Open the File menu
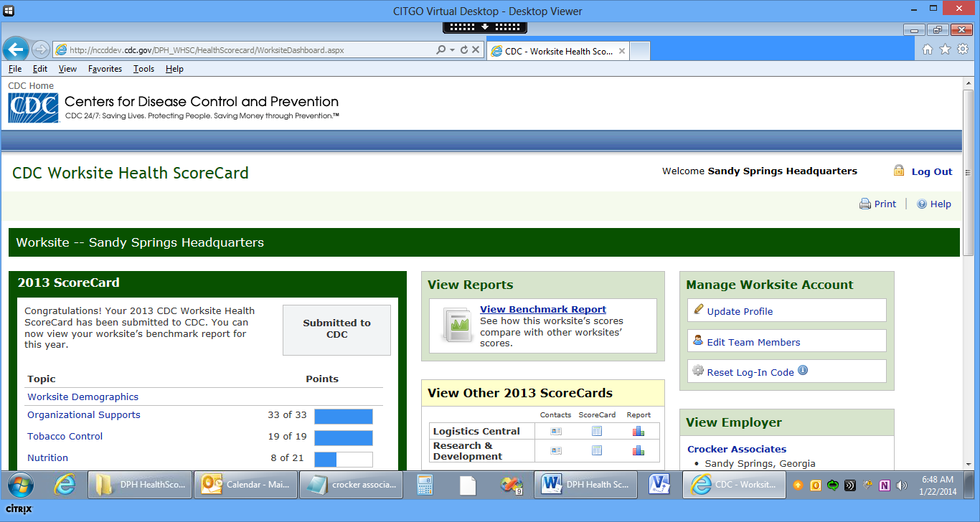980x522 pixels. 15,69
